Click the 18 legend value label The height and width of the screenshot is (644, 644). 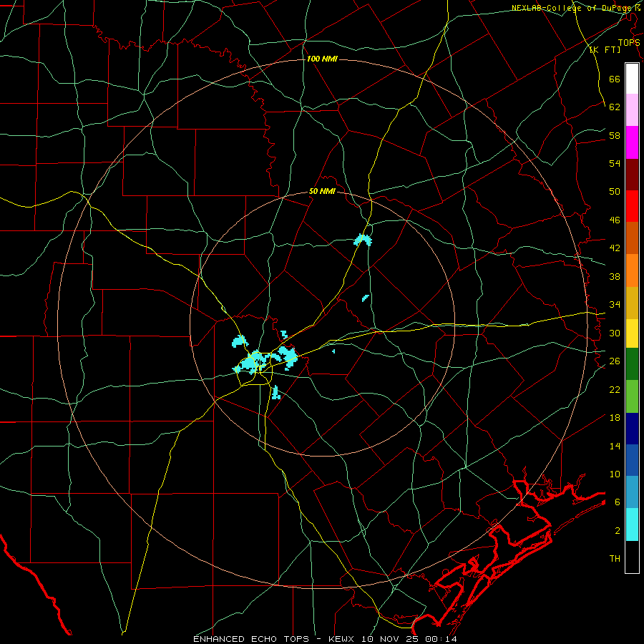point(615,418)
